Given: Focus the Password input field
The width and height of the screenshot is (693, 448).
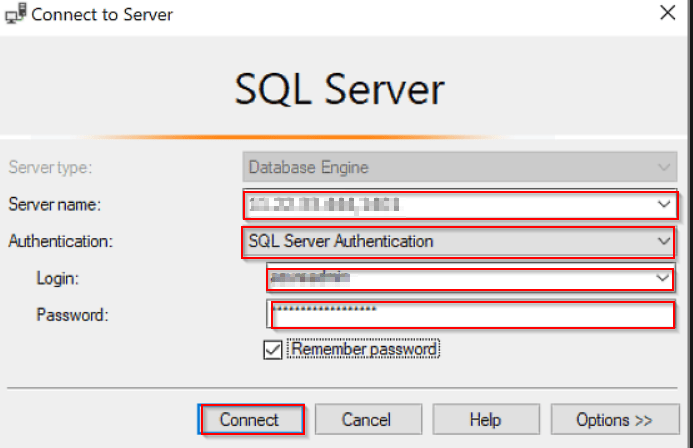Looking at the screenshot, I should point(471,314).
